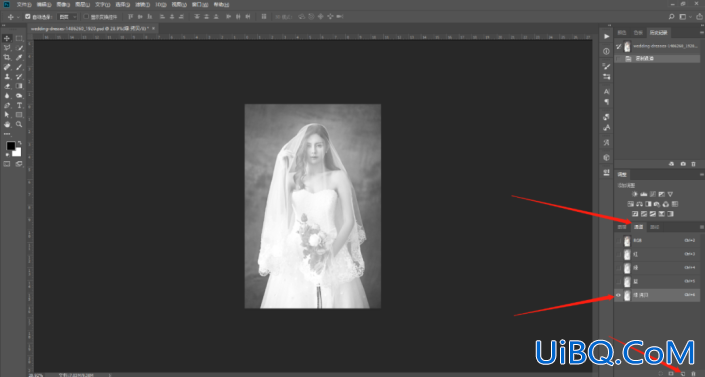Open the Image menu
705x377 pixels.
63,4
